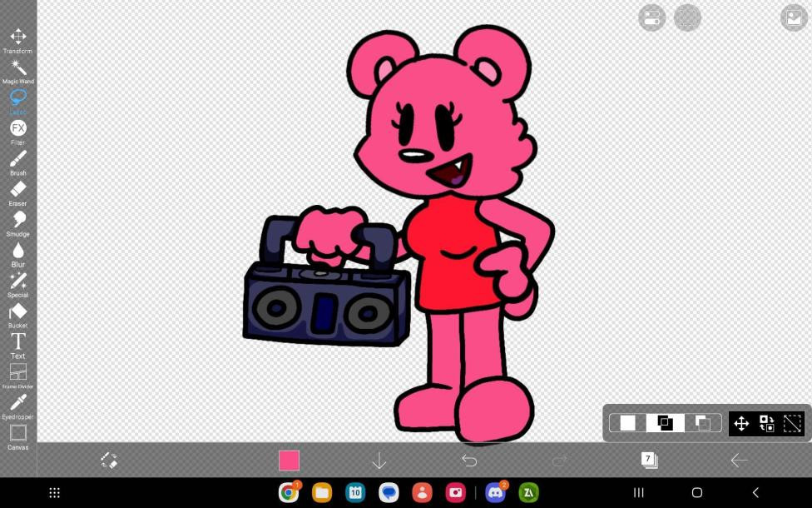
Task: Open the pink current color swatch
Action: pos(289,461)
